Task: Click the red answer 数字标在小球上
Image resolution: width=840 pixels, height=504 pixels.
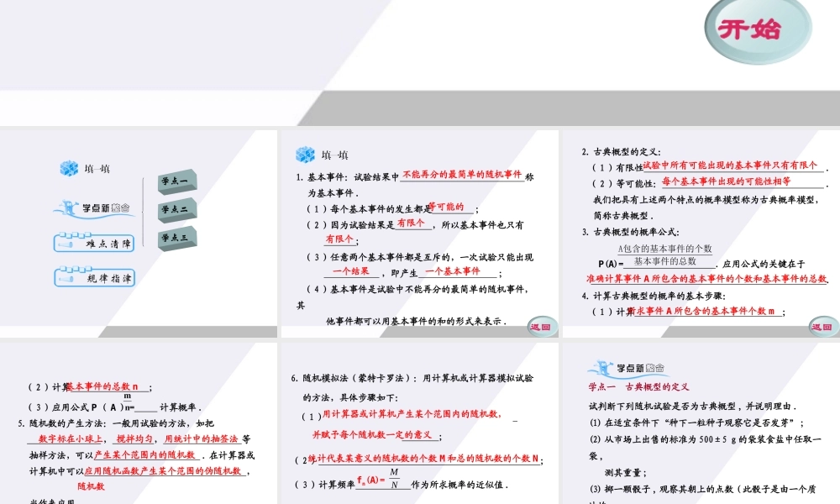Action: [71, 438]
